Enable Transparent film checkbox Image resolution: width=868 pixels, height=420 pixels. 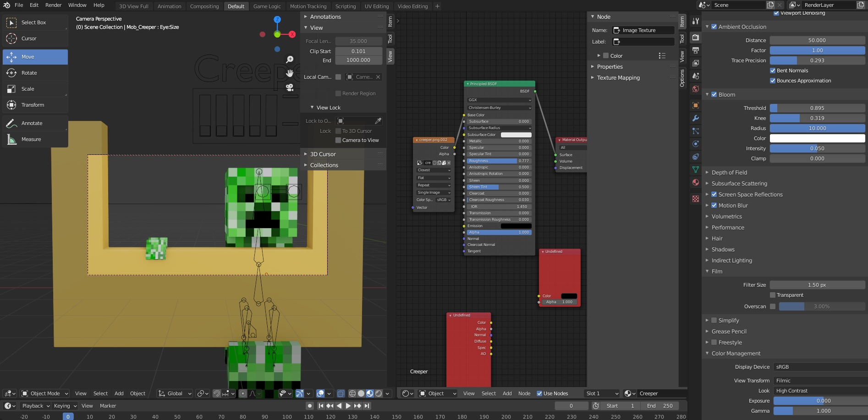(773, 295)
